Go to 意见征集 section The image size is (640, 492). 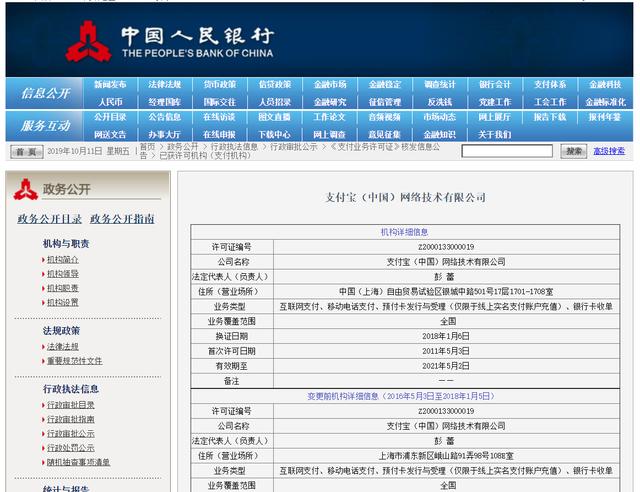(x=385, y=134)
